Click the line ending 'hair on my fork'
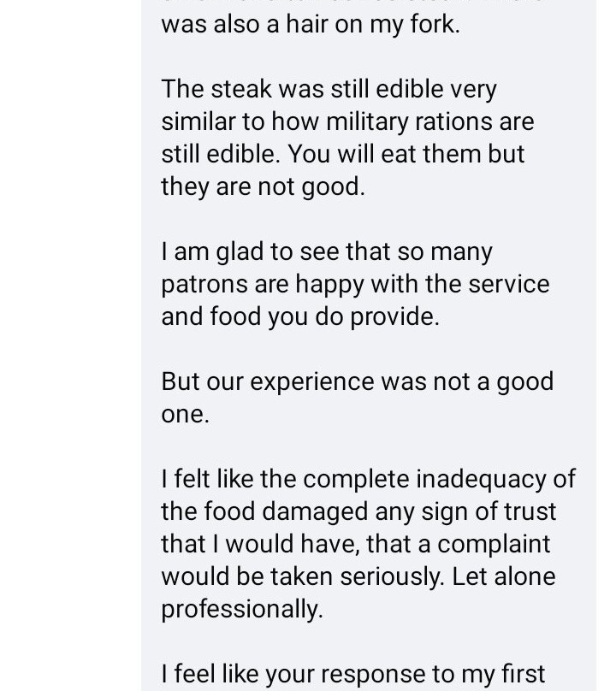 (311, 25)
